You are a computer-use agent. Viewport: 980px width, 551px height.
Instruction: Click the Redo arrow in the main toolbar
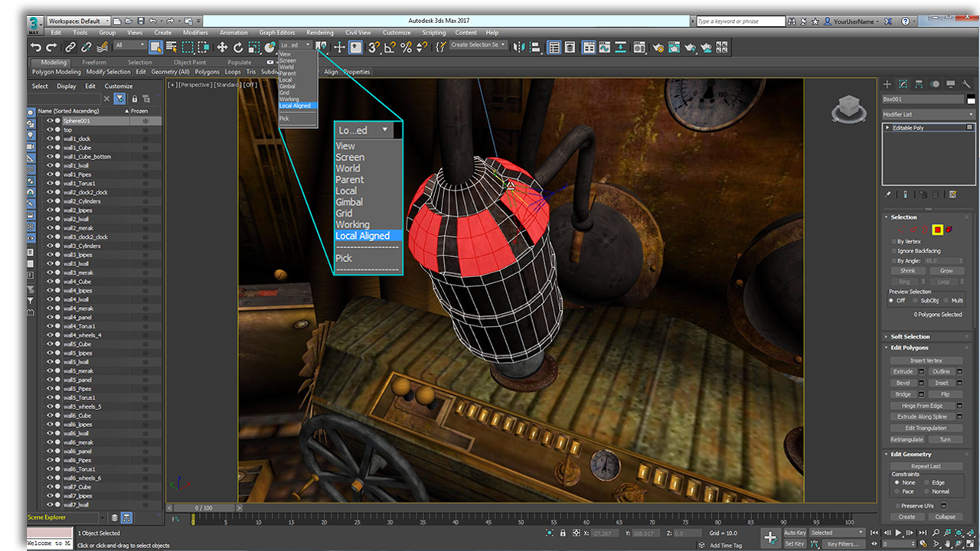pyautogui.click(x=51, y=47)
